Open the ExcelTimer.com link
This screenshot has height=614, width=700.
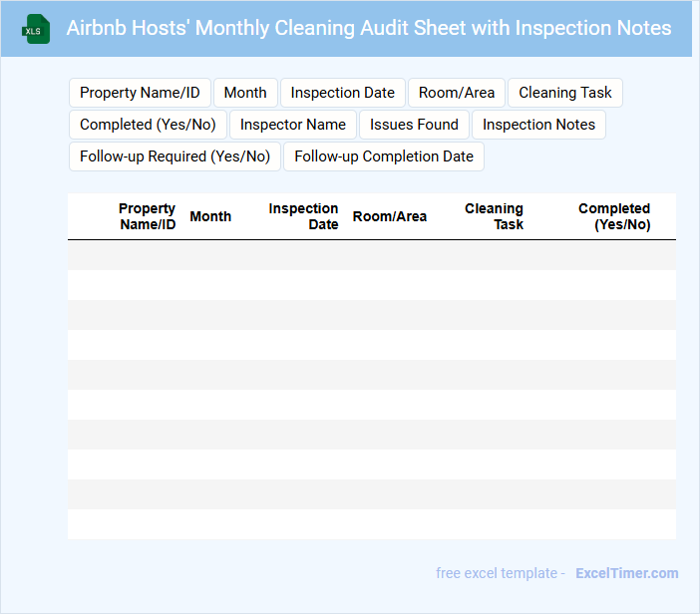[x=626, y=573]
